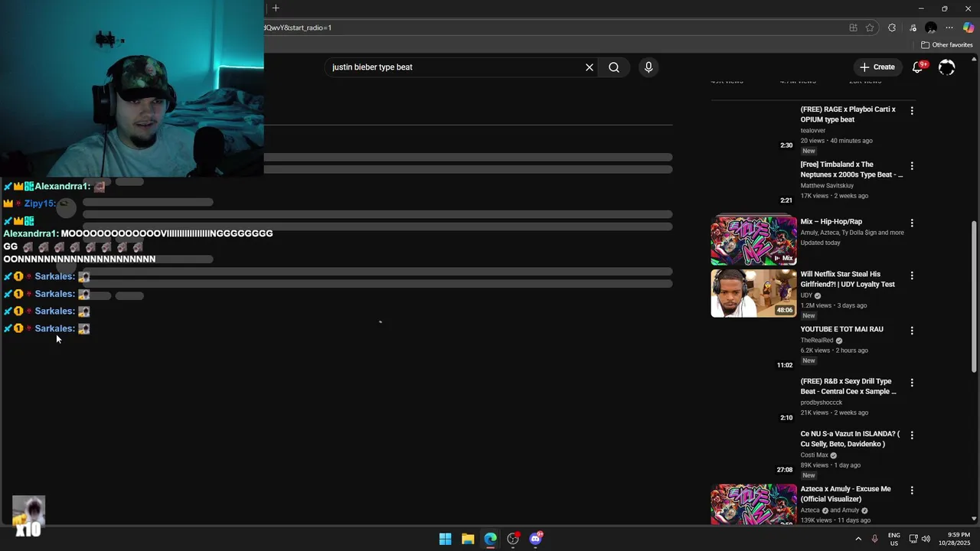Open options for R&B x Sexy Drill video
Screen dimensions: 980x551
(x=912, y=383)
